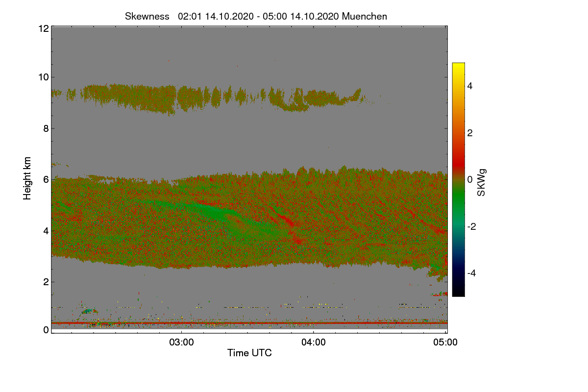Click the colorbar tick label 4
The image size is (588, 392).
pyautogui.click(x=470, y=86)
